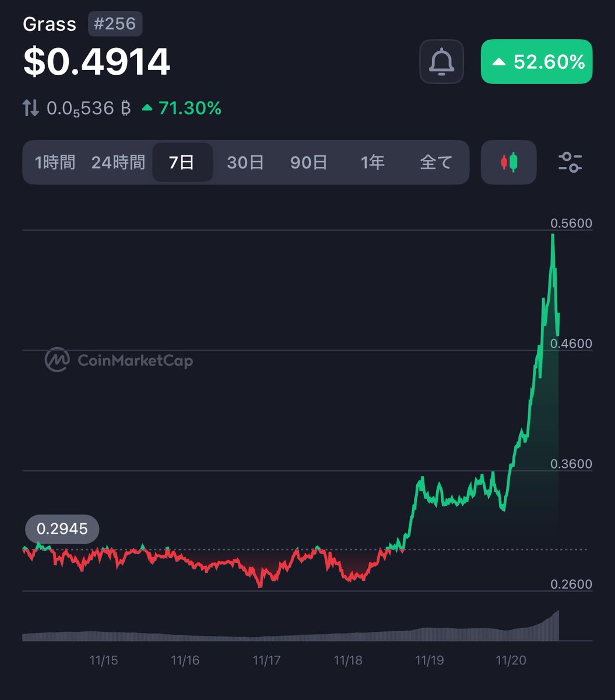The height and width of the screenshot is (700, 615).
Task: Tap the 11/17 date label
Action: (x=266, y=660)
